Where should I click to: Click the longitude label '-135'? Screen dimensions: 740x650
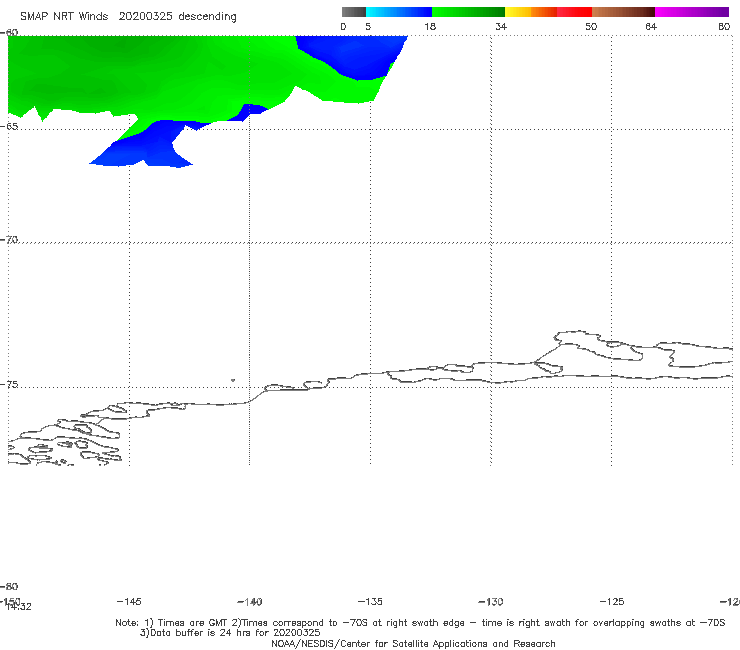click(370, 601)
